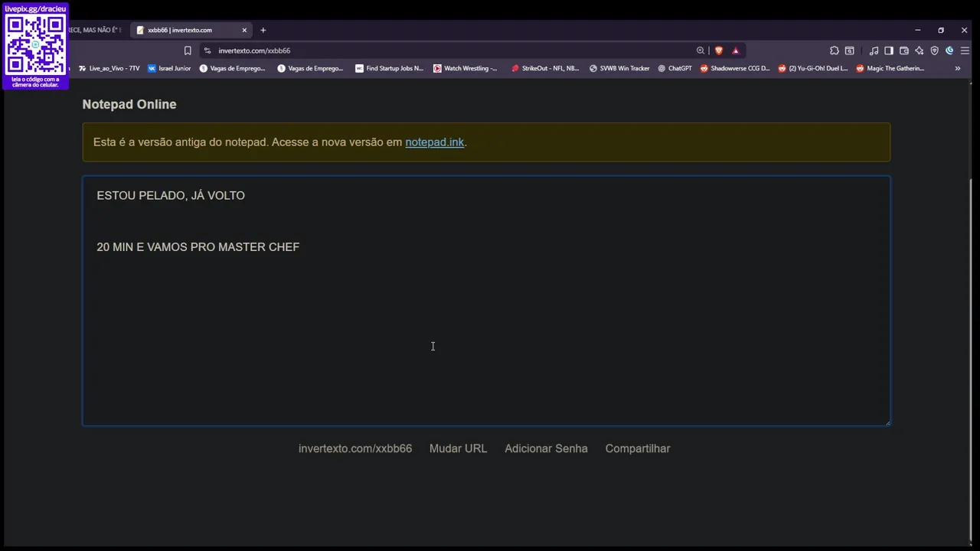
Task: Click Adicionar Senha below the notepad
Action: point(546,448)
